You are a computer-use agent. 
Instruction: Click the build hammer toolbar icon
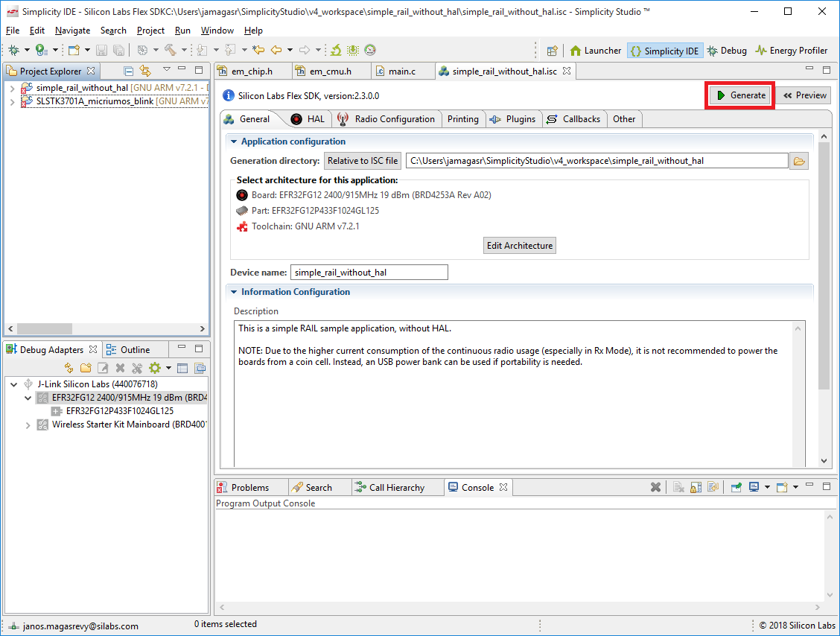tap(171, 51)
